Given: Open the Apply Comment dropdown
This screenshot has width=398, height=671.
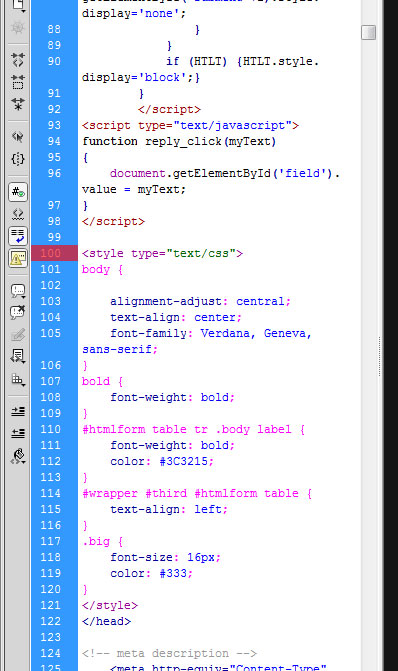Looking at the screenshot, I should [x=18, y=291].
